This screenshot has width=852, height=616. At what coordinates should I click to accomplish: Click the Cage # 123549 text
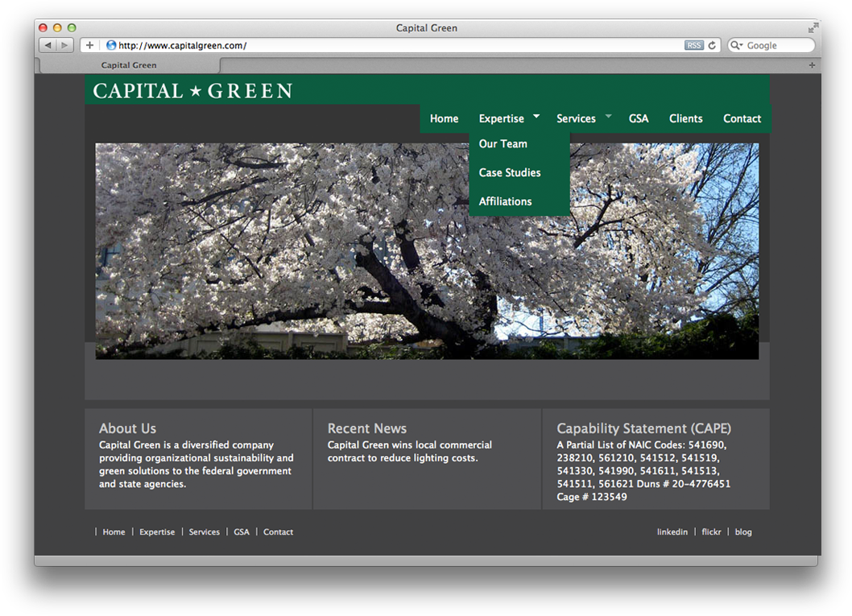[592, 497]
